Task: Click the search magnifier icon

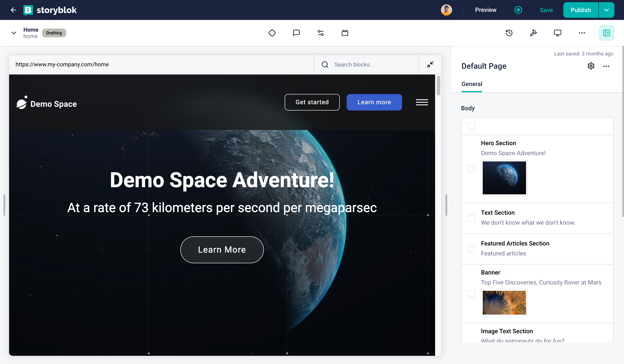Action: click(325, 65)
